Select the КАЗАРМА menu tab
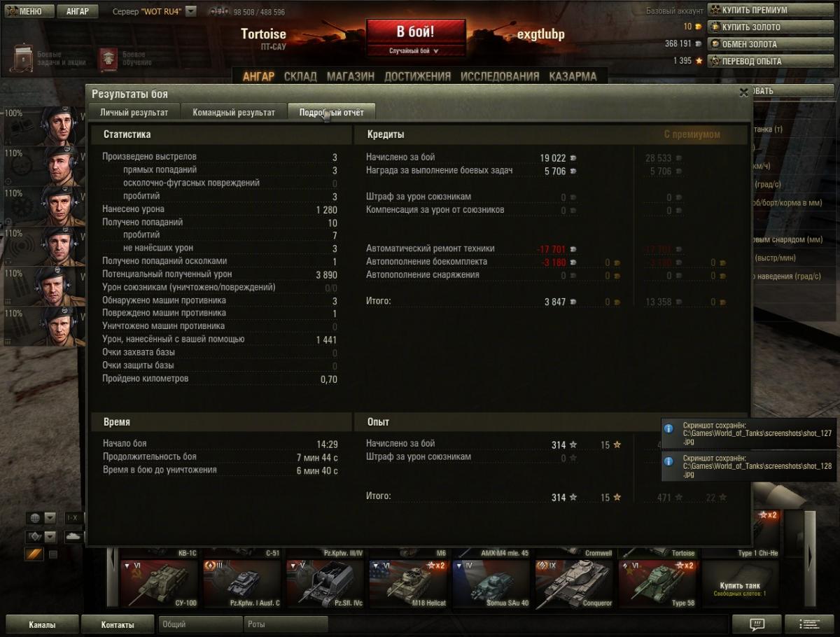840x637 pixels. tap(573, 76)
